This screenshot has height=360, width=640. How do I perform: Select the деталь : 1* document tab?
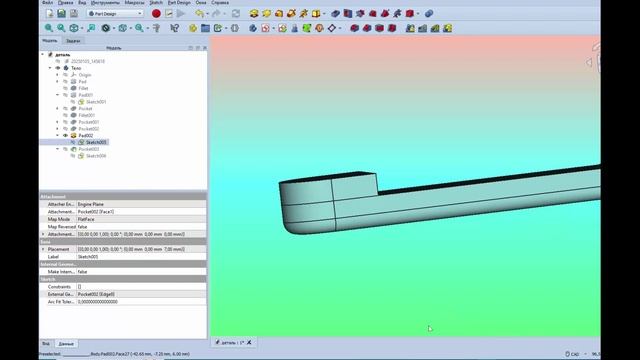233,342
